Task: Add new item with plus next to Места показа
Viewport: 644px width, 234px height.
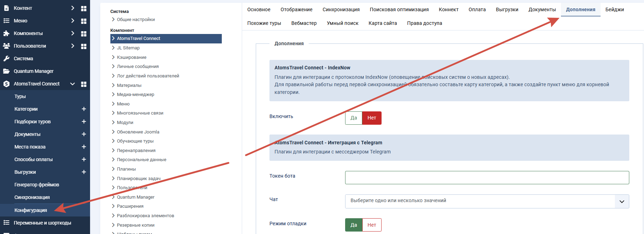Action: pos(84,147)
